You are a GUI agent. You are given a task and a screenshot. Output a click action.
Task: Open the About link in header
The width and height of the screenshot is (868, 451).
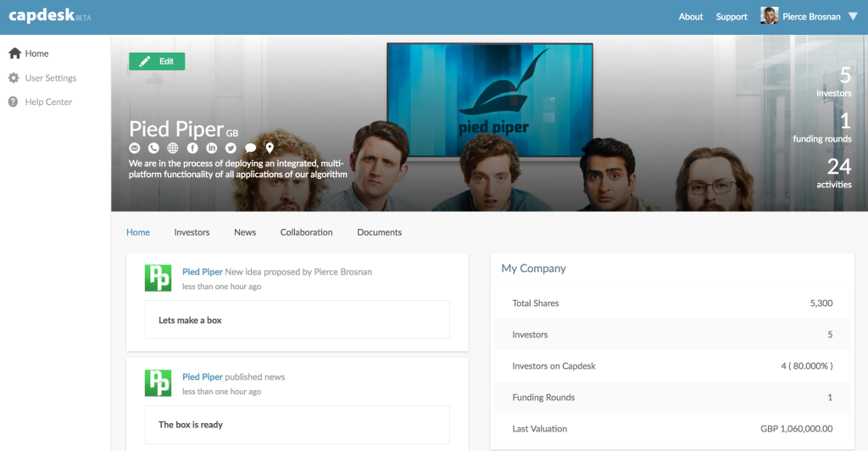coord(690,17)
